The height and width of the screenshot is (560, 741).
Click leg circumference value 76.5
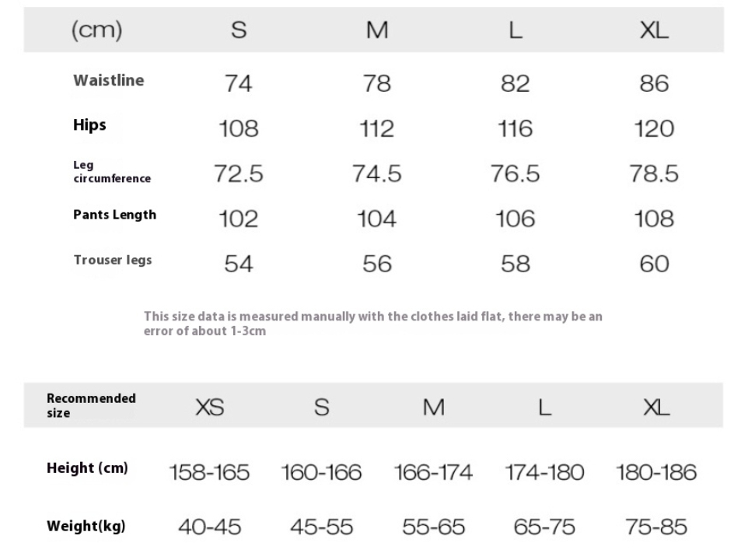pyautogui.click(x=515, y=173)
